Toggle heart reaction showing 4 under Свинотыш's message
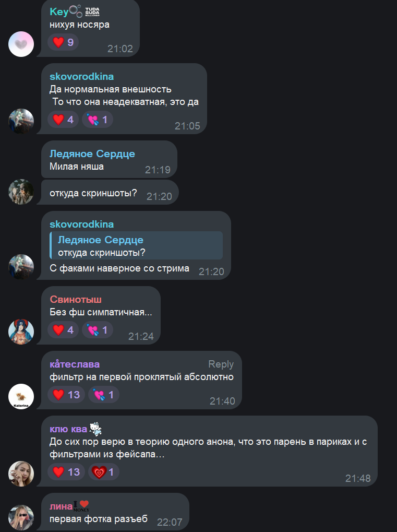Image resolution: width=397 pixels, height=532 pixels. point(64,330)
